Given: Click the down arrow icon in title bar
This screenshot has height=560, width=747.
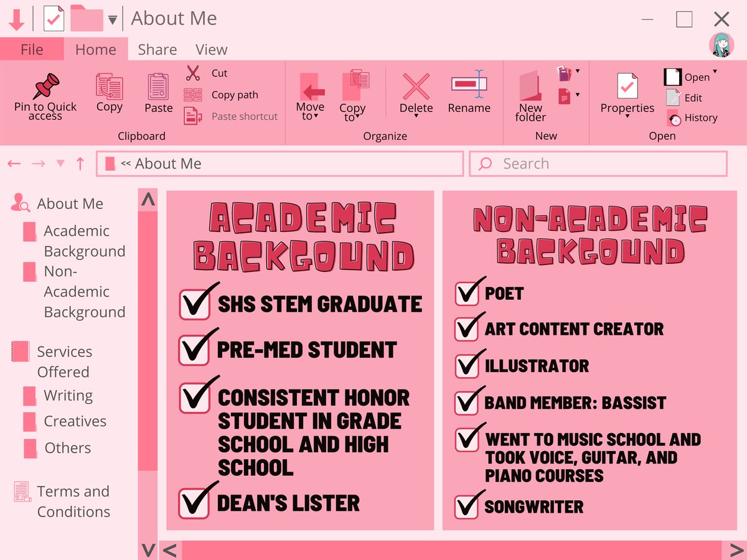Looking at the screenshot, I should coord(17,19).
